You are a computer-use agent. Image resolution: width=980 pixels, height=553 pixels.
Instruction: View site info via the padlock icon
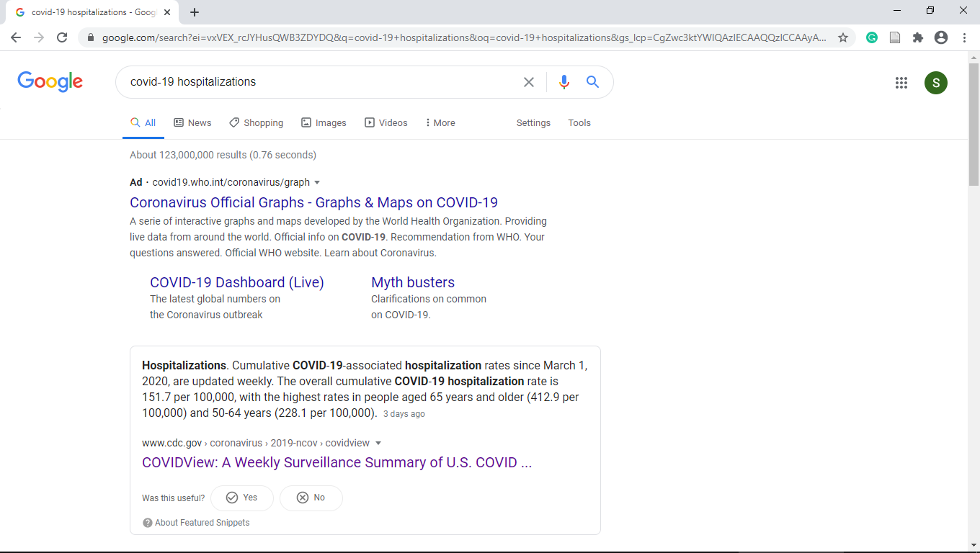coord(90,37)
